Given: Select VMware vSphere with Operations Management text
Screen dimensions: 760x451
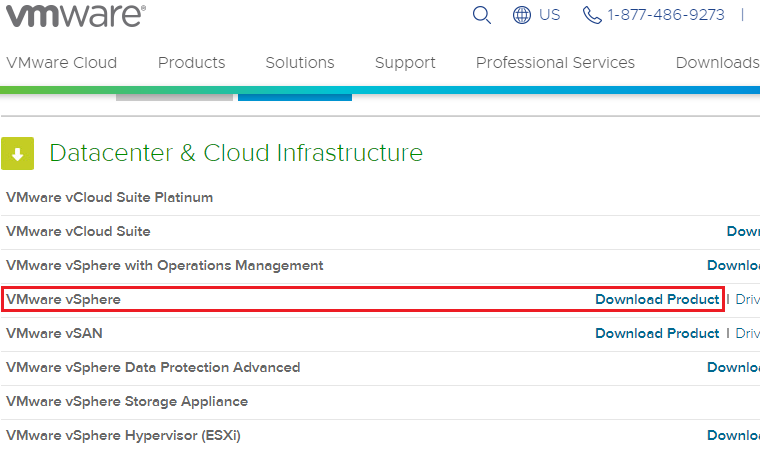Looking at the screenshot, I should pyautogui.click(x=164, y=265).
